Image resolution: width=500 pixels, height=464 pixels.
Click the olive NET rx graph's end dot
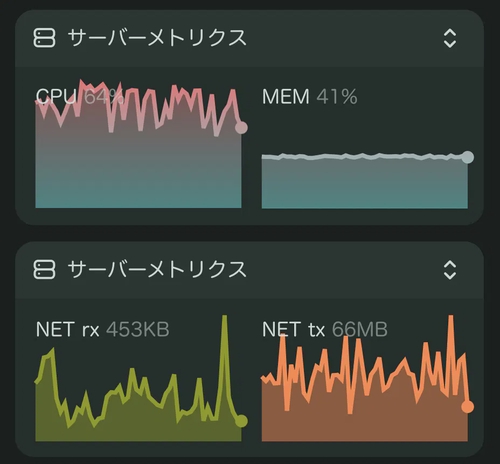click(241, 421)
